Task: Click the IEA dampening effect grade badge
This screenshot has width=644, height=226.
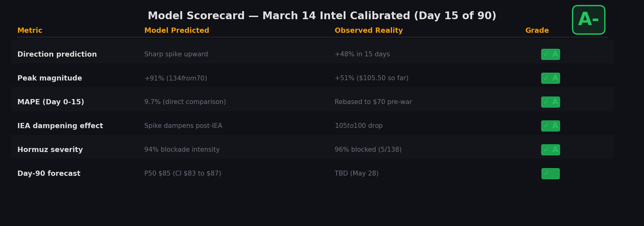Action: point(550,126)
